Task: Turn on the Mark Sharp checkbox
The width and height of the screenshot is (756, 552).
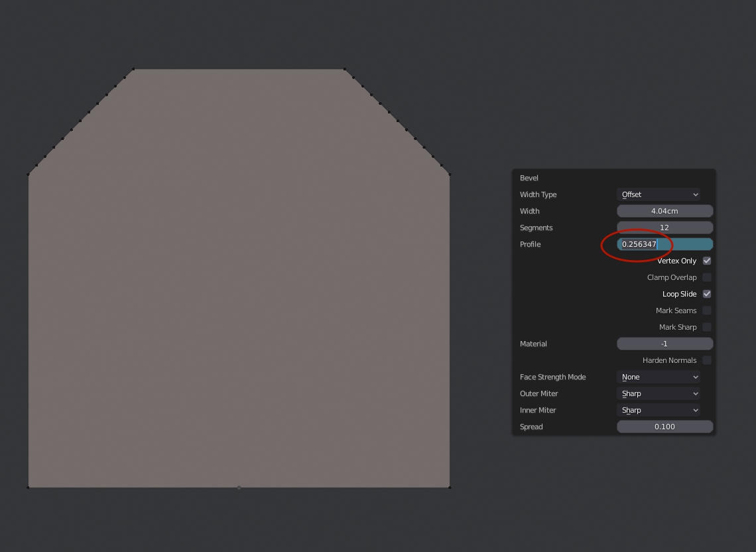Action: [707, 327]
